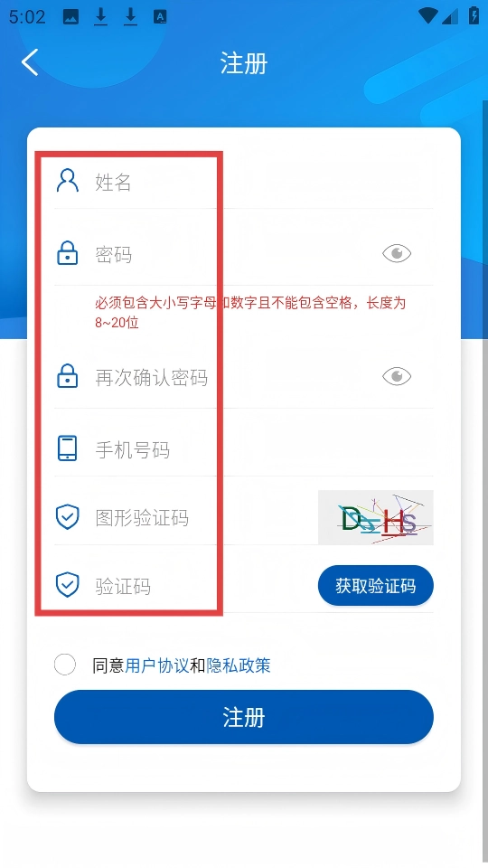This screenshot has height=868, width=488.
Task: Click the lock icon beside 再次确认密码
Action: pos(68,376)
